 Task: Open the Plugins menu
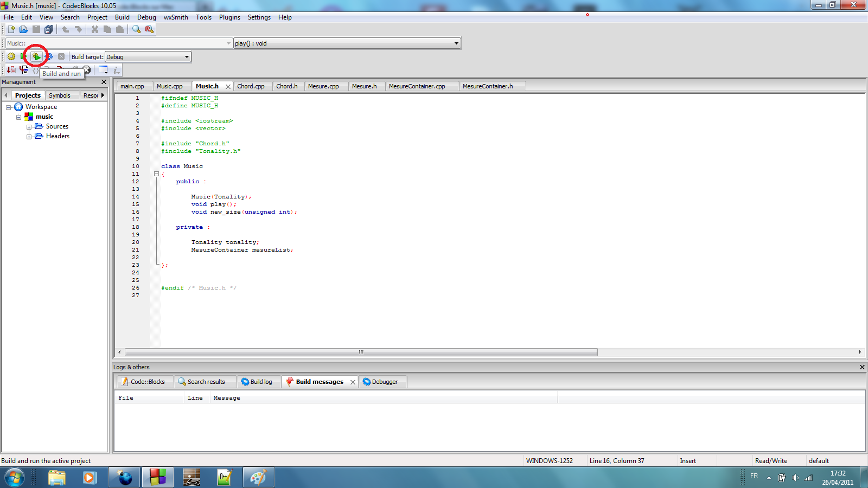pos(229,17)
